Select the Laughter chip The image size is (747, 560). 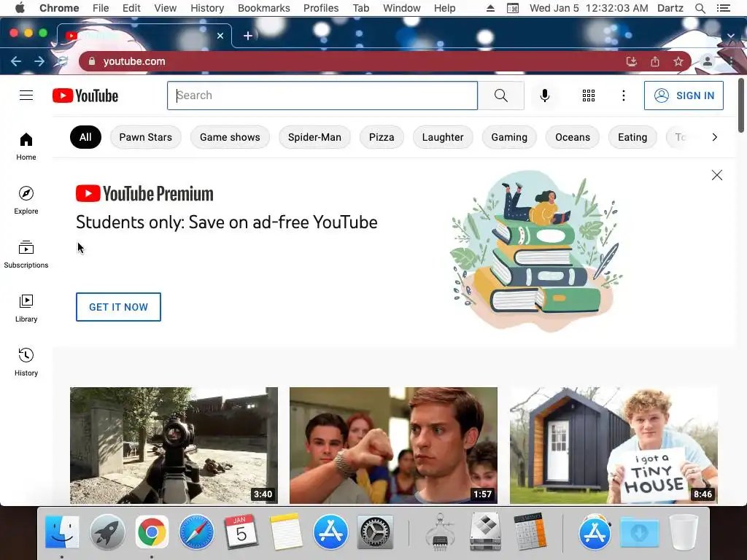coord(443,137)
